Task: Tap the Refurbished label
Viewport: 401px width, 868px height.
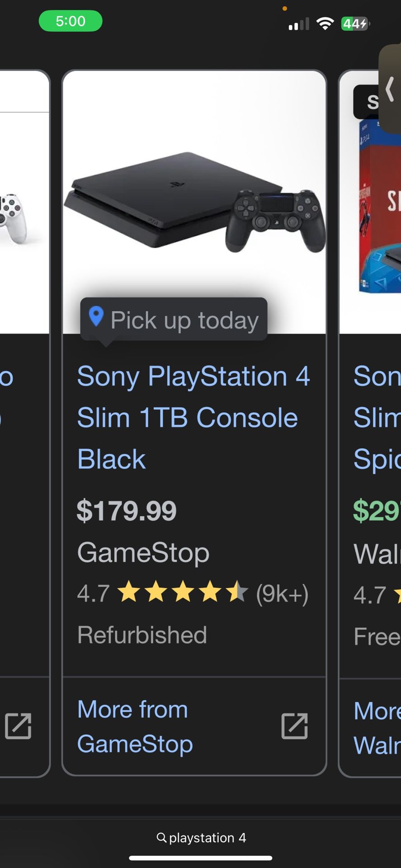Action: 142,635
